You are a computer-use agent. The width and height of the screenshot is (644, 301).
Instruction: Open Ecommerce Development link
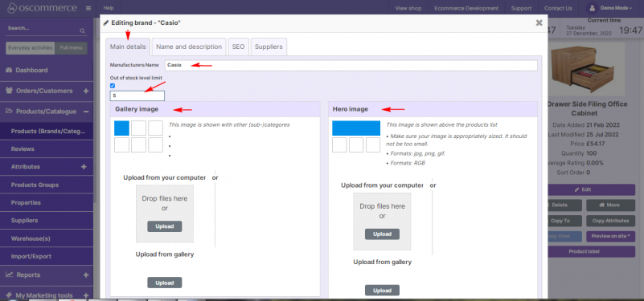tap(466, 8)
